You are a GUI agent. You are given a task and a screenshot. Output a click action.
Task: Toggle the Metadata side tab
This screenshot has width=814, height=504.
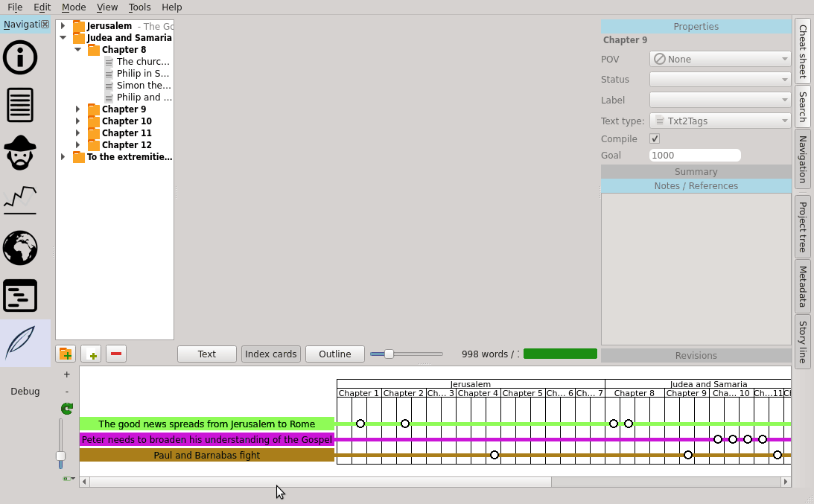point(803,286)
